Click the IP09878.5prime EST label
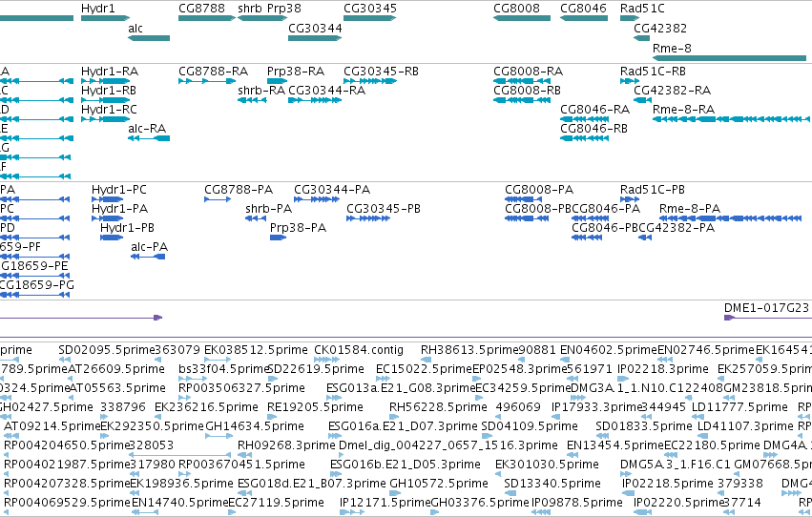 (577, 503)
